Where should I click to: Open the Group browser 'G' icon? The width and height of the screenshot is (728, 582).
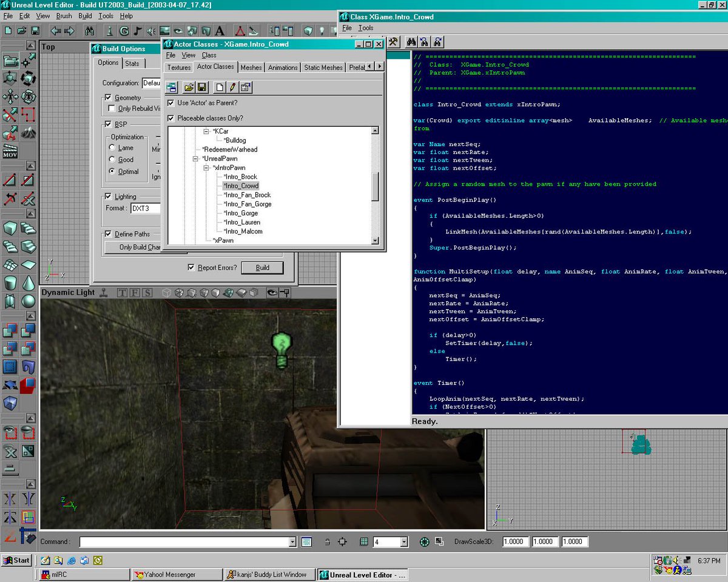coord(124,30)
